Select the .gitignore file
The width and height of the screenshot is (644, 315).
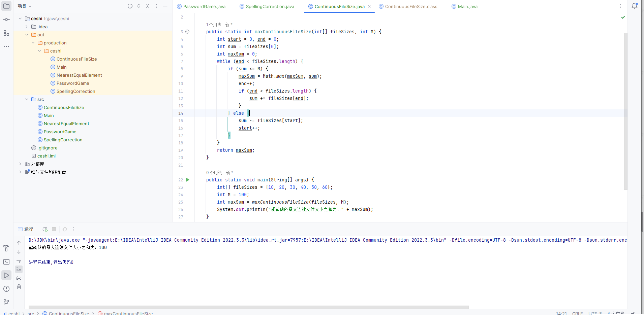click(48, 148)
